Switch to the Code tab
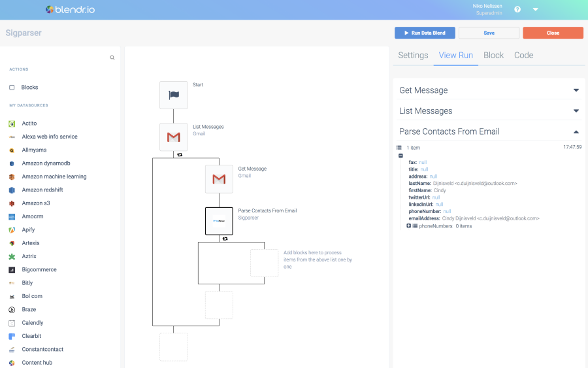 coord(523,56)
